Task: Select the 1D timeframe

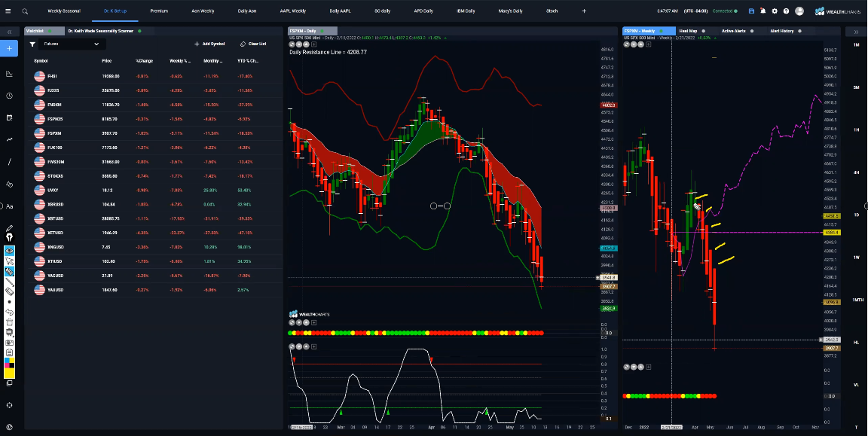Action: pos(857,215)
